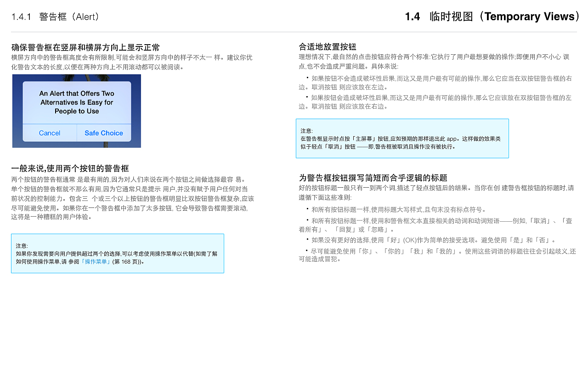Click the note text 如果你发现需要向用户提供超过两个的选择
Image resolution: width=588 pixels, height=368 pixels.
(117, 258)
